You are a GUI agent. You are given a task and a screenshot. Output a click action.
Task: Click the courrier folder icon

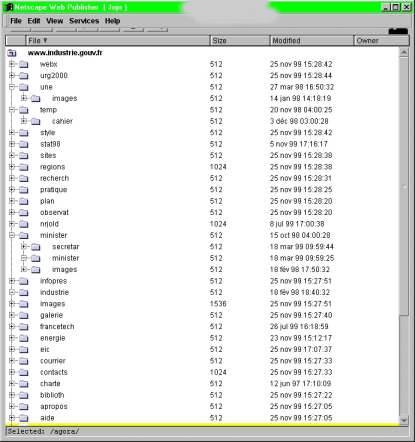coord(24,361)
